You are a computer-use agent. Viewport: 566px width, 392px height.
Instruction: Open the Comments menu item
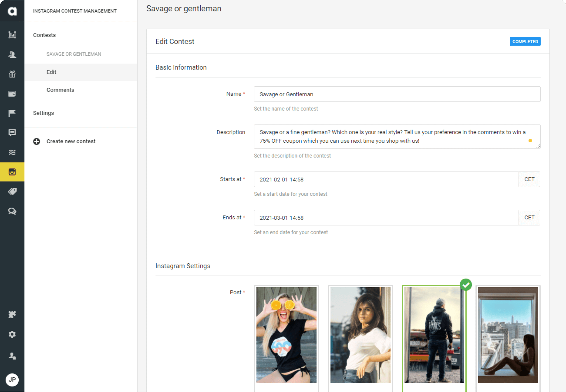60,90
